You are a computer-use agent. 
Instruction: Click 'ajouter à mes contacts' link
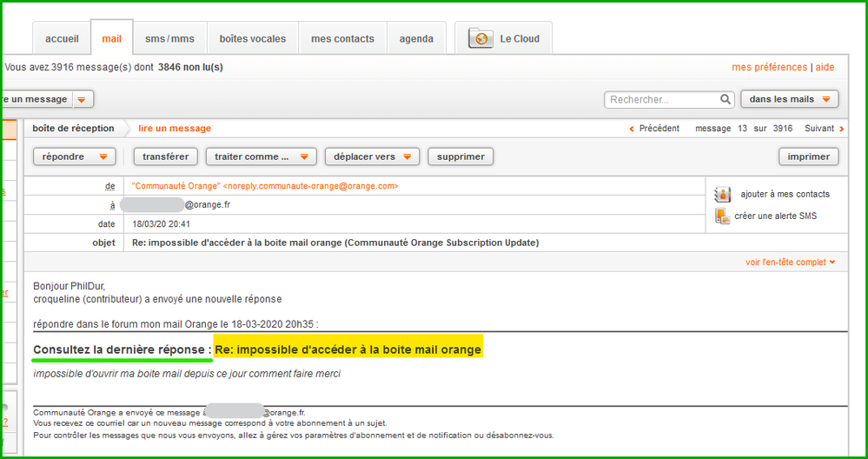[785, 195]
